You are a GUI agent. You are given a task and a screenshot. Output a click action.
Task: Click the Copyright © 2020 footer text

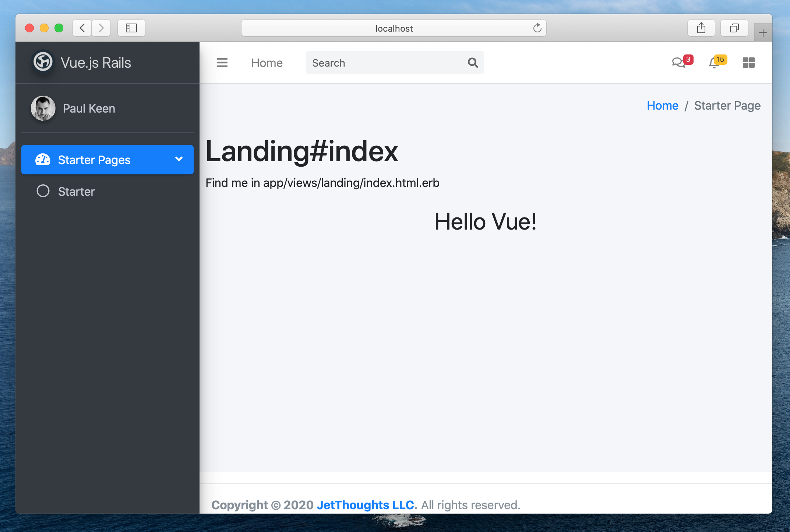(262, 505)
